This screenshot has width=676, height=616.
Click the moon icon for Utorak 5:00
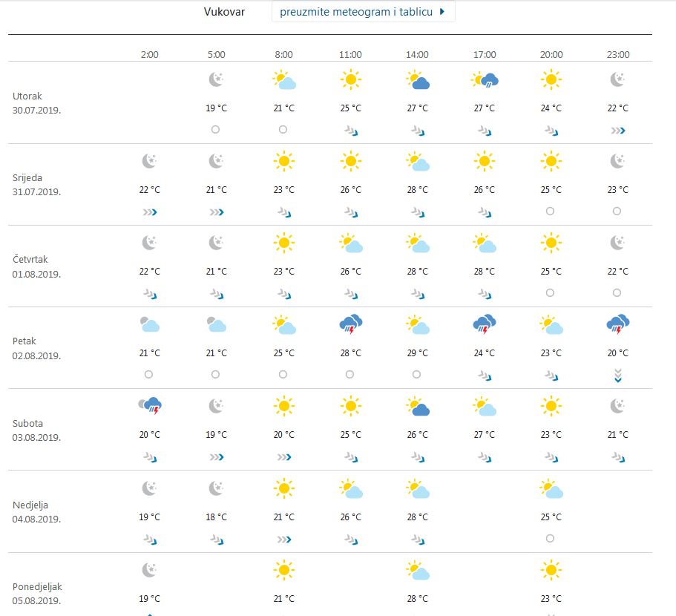tap(216, 79)
